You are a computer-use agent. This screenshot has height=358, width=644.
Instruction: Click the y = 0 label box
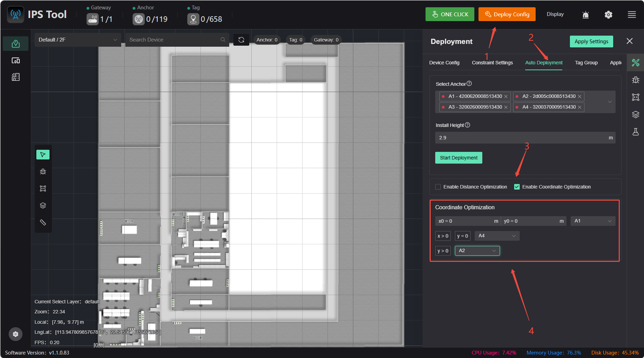(463, 236)
